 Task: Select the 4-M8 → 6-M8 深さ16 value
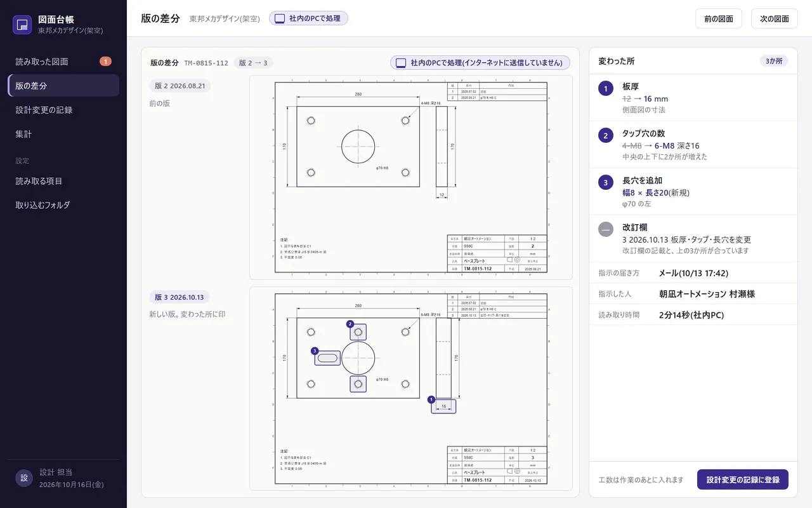(661, 145)
